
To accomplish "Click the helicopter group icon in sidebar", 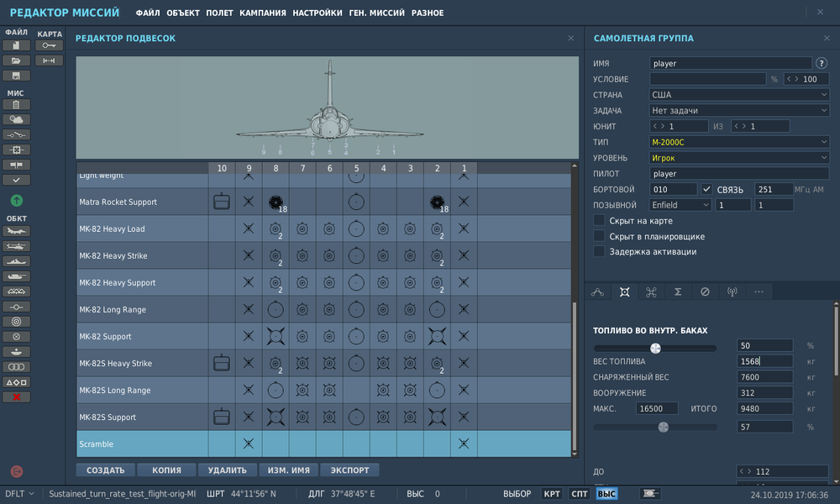I will pos(17,246).
